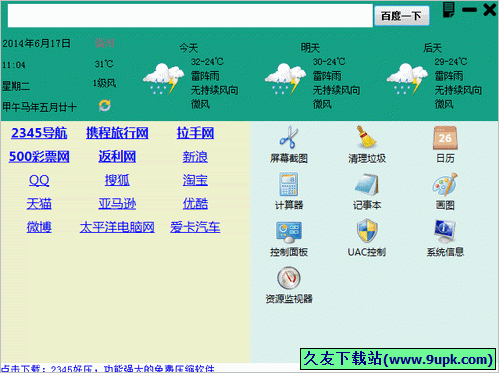Open the 微博 link
Screen dimensions: 499x373
pos(39,227)
